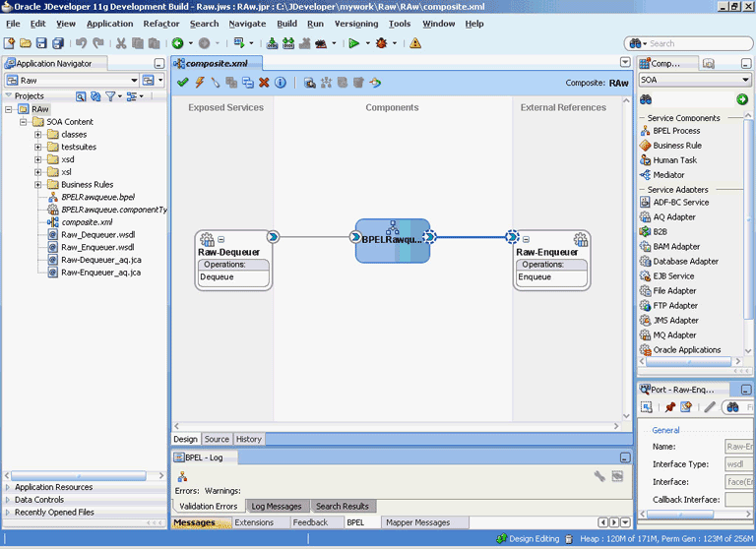Click the lightning bolt composite toolbar icon
This screenshot has height=549, width=756.
pyautogui.click(x=200, y=83)
